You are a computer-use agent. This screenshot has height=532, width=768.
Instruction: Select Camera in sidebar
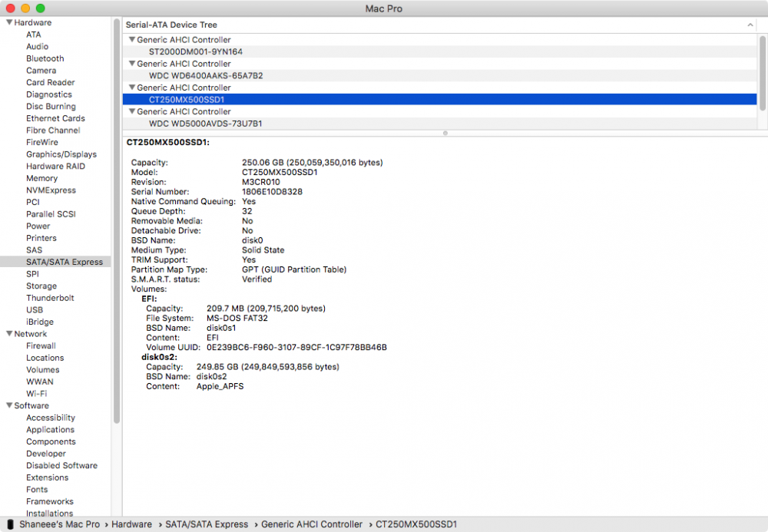point(41,71)
